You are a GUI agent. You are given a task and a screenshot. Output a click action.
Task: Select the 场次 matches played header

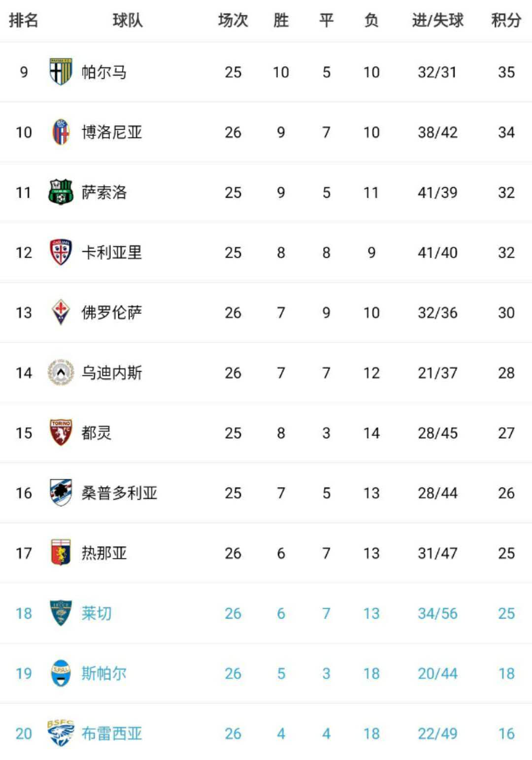(233, 20)
